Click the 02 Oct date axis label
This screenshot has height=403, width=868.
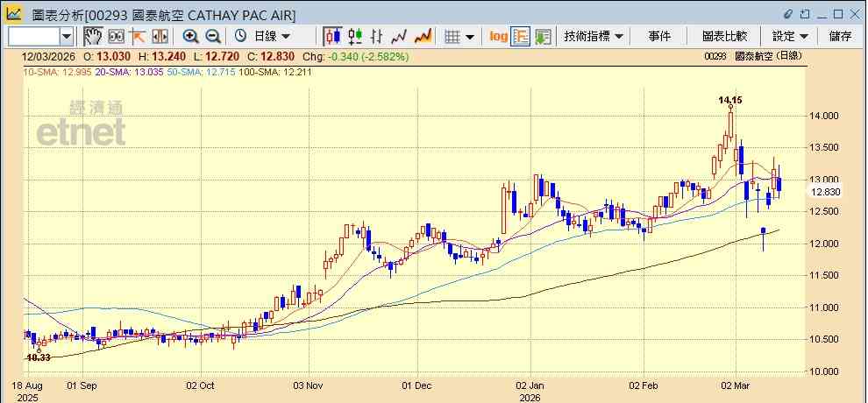pyautogui.click(x=201, y=385)
